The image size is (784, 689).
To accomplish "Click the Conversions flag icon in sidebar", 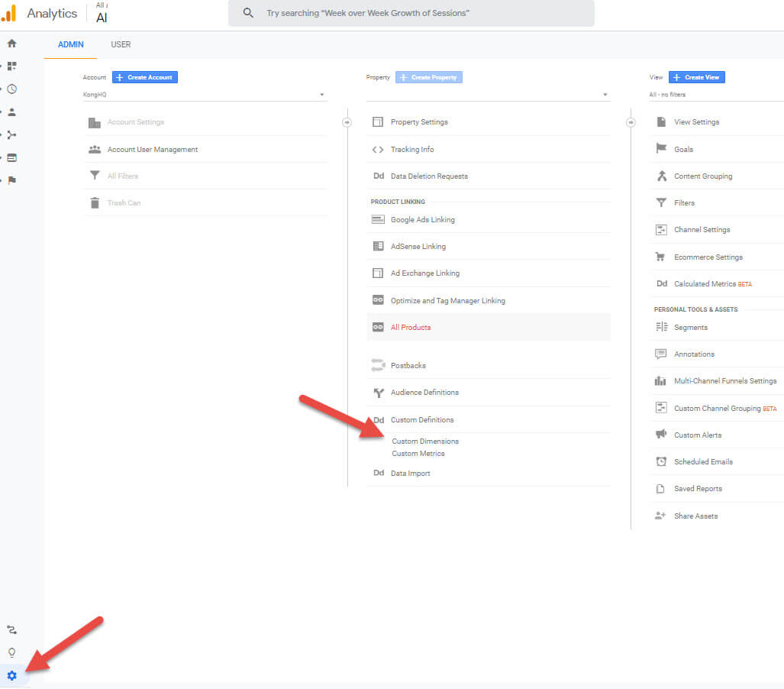I will [11, 181].
